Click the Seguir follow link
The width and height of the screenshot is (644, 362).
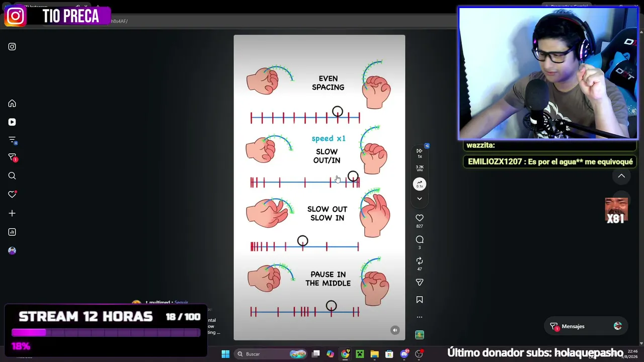click(x=181, y=303)
